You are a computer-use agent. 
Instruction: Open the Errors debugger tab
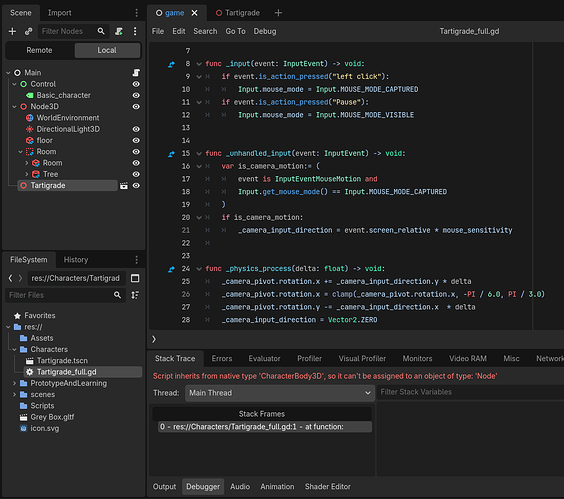pos(222,359)
